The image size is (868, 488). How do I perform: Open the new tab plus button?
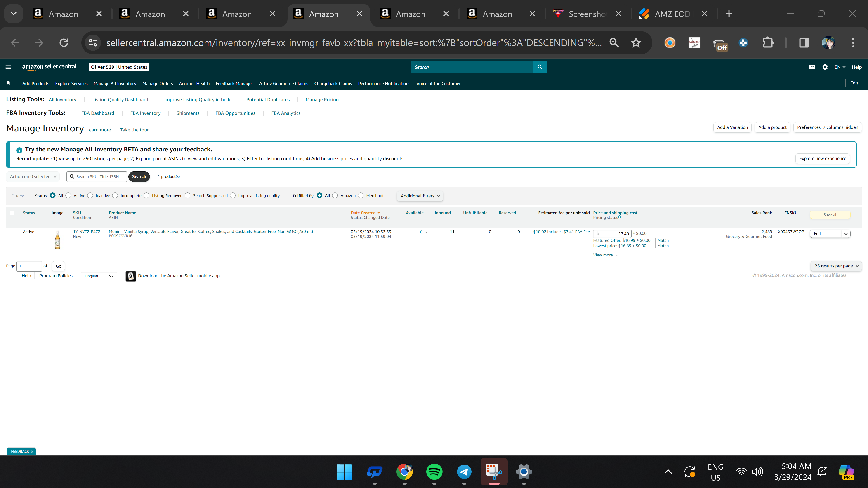click(729, 14)
